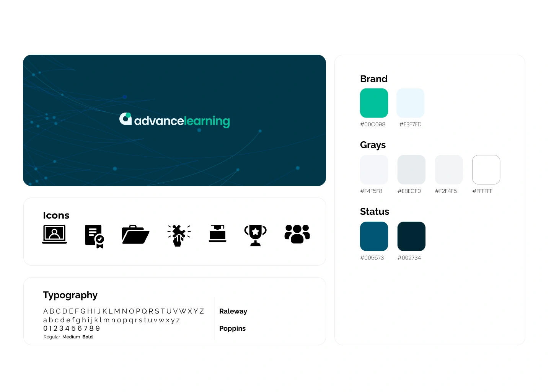Viewport: 551px width, 392px height.
Task: Click the laptop with user profile icon
Action: click(x=54, y=234)
